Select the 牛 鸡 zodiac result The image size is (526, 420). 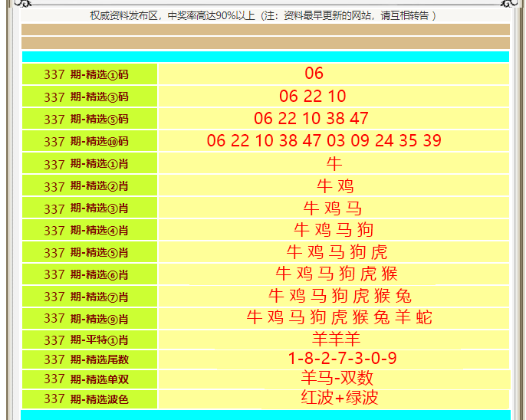coord(335,185)
